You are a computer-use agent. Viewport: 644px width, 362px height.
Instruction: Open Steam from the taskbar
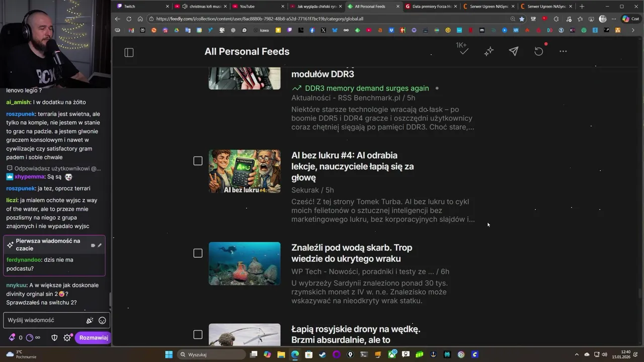point(322,354)
